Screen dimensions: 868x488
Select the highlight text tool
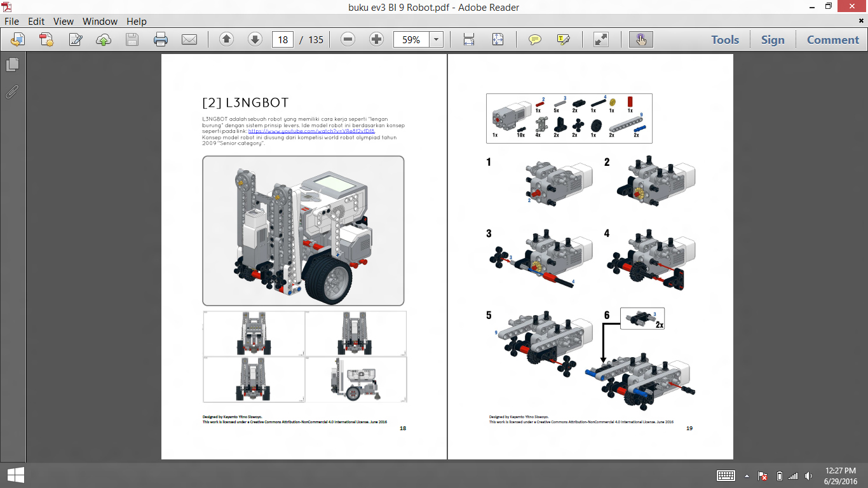click(562, 39)
